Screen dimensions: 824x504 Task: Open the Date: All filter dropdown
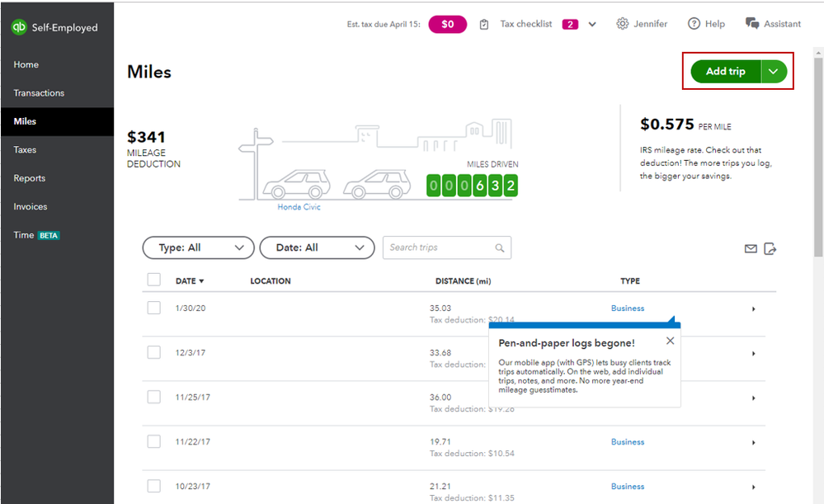click(x=317, y=247)
